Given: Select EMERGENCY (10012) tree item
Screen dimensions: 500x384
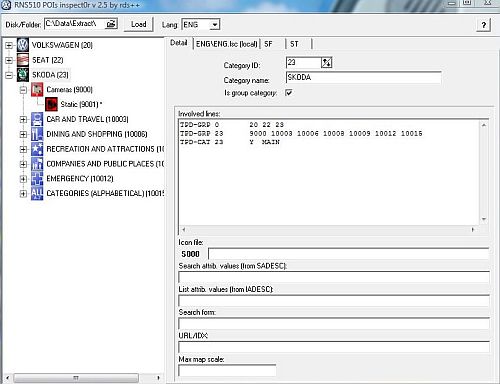Looking at the screenshot, I should click(80, 178).
